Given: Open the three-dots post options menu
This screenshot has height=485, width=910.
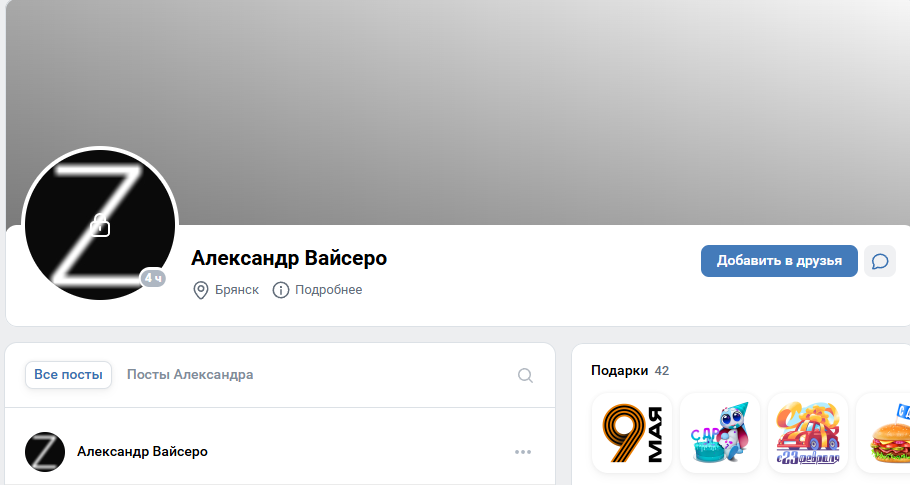Looking at the screenshot, I should click(x=523, y=452).
